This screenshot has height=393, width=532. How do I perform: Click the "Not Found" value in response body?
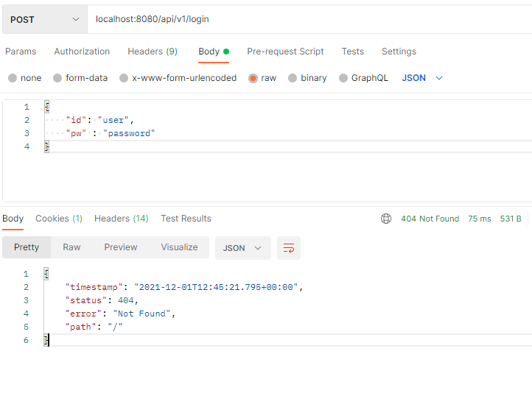pyautogui.click(x=141, y=314)
